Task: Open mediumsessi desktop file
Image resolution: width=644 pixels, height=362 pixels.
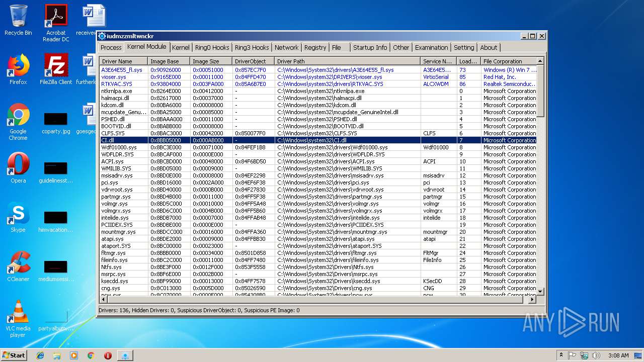Action: tap(56, 270)
